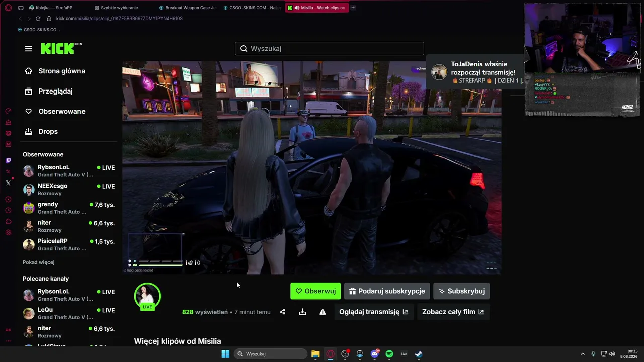Download the clip

(302, 312)
